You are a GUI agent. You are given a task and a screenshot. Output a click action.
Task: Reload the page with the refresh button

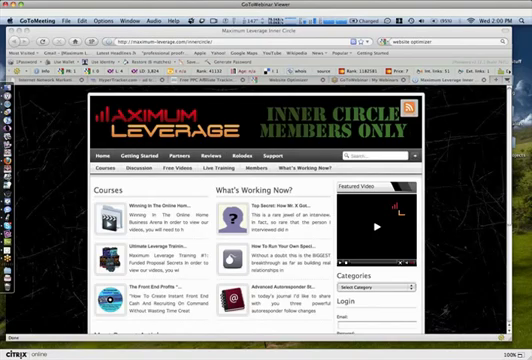tap(42, 41)
